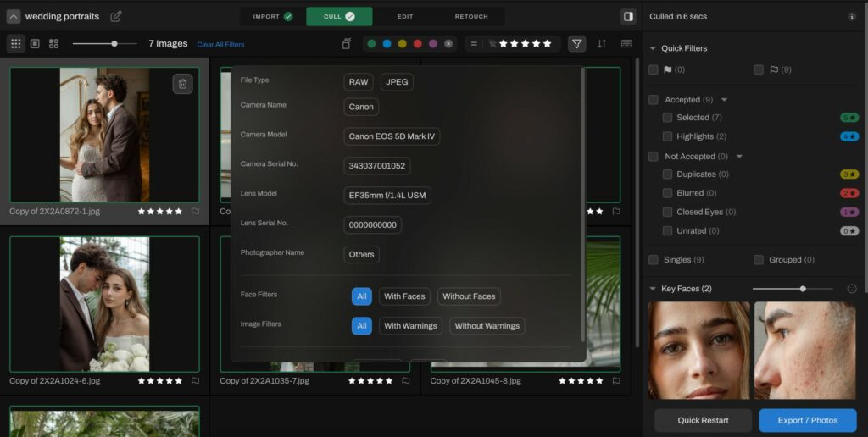This screenshot has width=868, height=437.
Task: Filter by yellow color label
Action: pyautogui.click(x=403, y=44)
